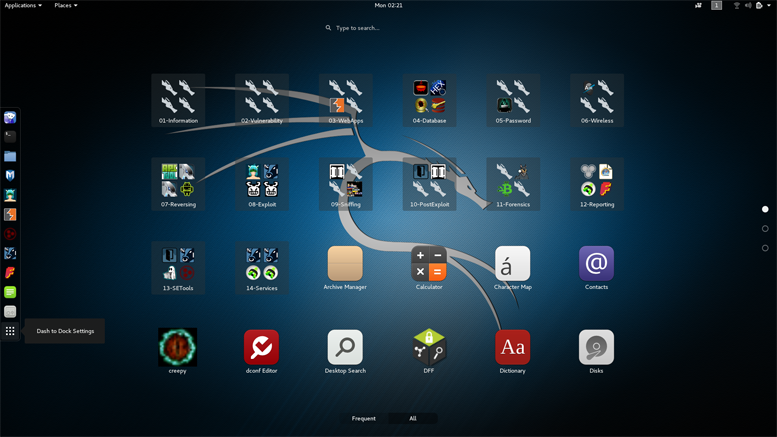Click the workspace indicator 1 in the top bar

(x=717, y=5)
